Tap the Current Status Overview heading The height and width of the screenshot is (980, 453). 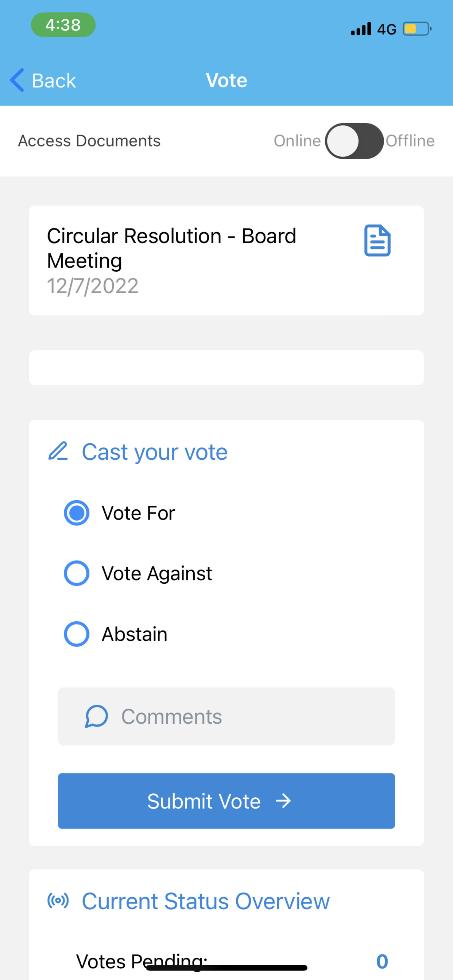tap(206, 901)
